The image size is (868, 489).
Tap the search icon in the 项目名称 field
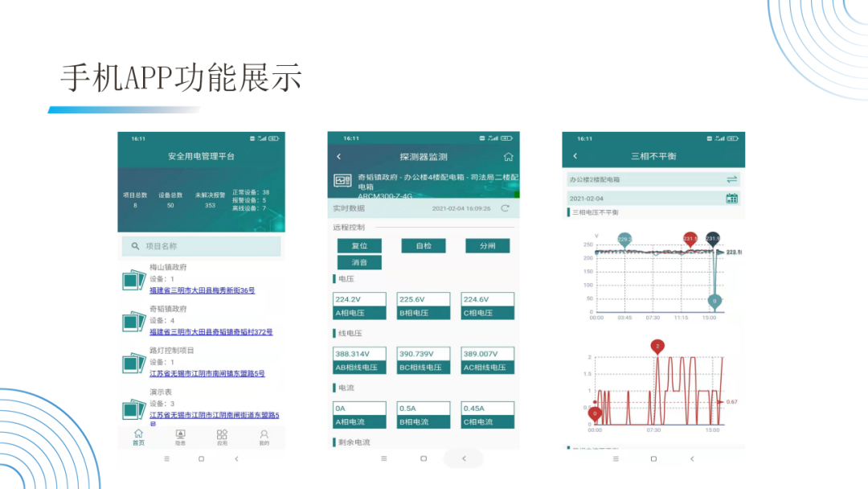[x=135, y=247]
